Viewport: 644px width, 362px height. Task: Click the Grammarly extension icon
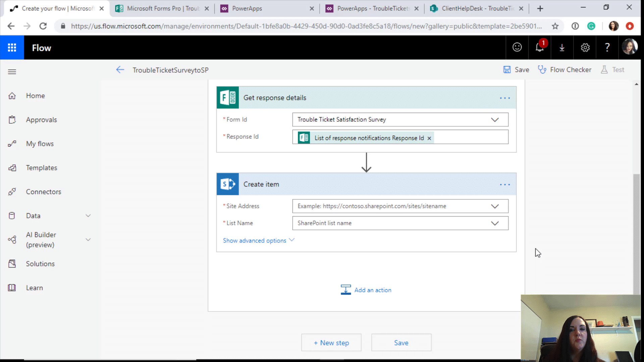[x=591, y=26]
